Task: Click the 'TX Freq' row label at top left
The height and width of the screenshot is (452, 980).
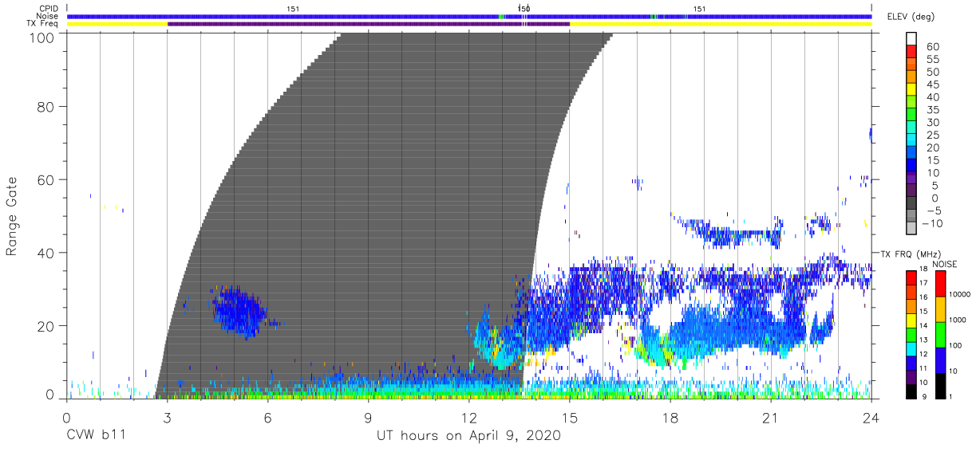Action: point(44,23)
